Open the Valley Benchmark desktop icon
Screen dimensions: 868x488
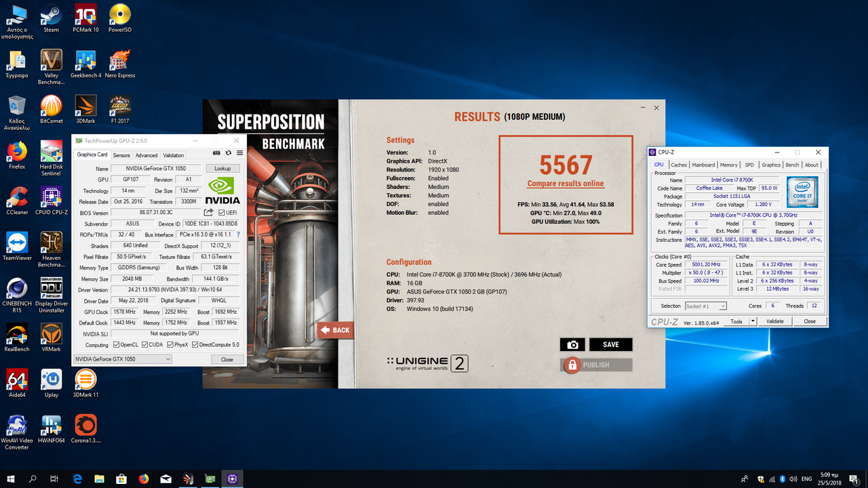coord(51,67)
